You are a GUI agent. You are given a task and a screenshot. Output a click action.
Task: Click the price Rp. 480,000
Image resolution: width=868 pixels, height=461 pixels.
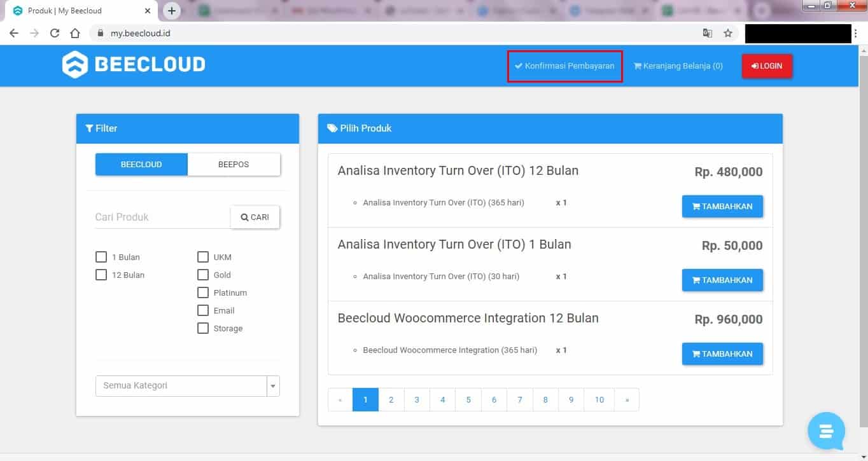coord(729,172)
